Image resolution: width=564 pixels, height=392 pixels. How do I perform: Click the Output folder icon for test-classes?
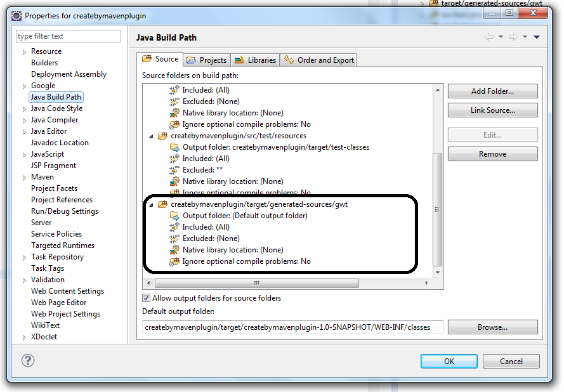pyautogui.click(x=174, y=147)
